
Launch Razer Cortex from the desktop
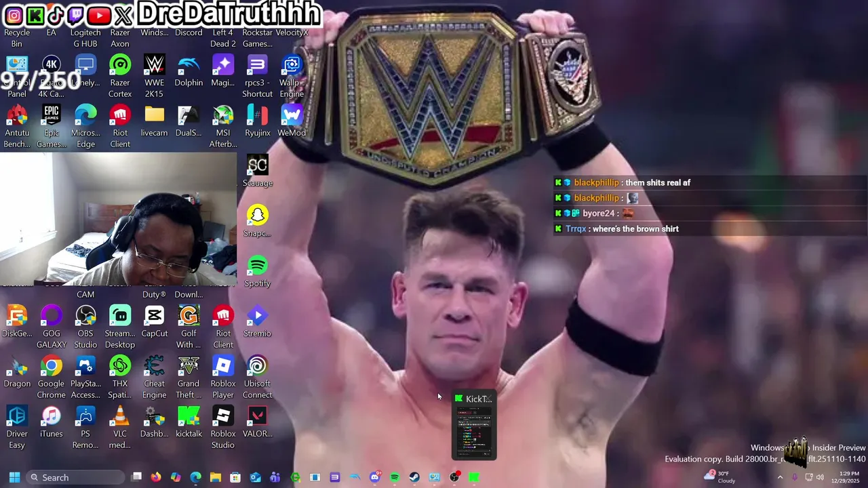(x=120, y=76)
